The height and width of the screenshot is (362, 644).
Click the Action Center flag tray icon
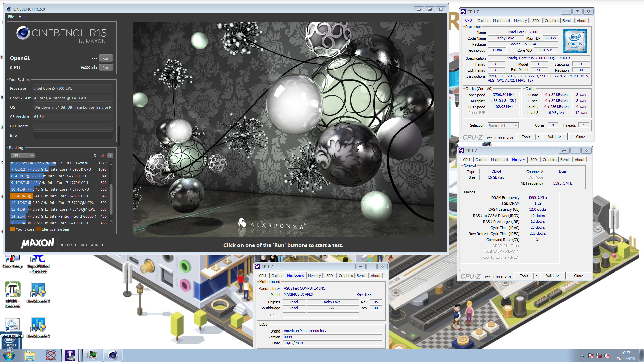pyautogui.click(x=591, y=356)
